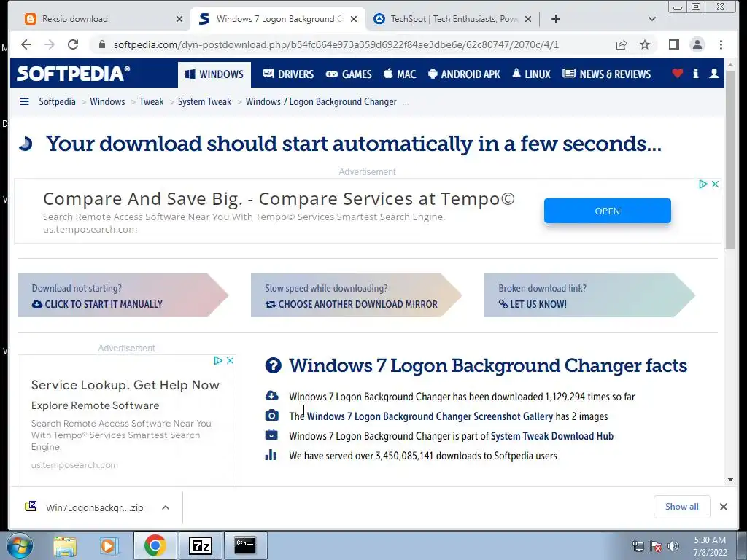Expand options for Win7LogonBackgr zip download
The width and height of the screenshot is (747, 560).
pos(166,507)
